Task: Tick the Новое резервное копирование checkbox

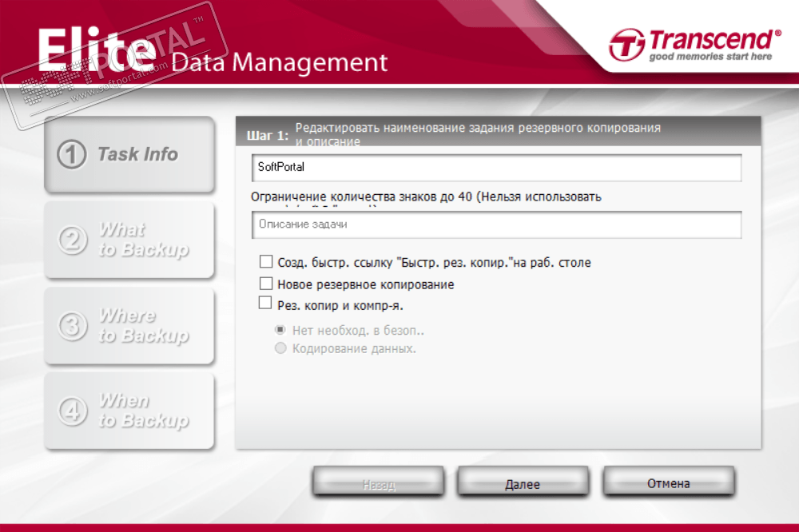Action: [x=266, y=284]
